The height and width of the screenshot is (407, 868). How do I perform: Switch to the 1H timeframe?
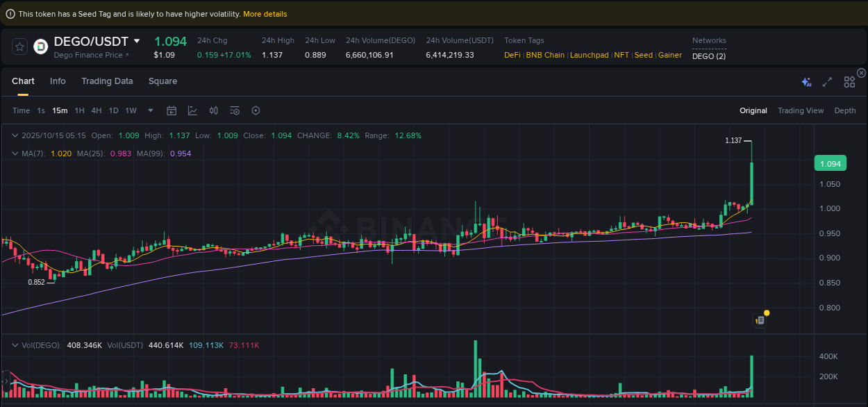point(79,110)
